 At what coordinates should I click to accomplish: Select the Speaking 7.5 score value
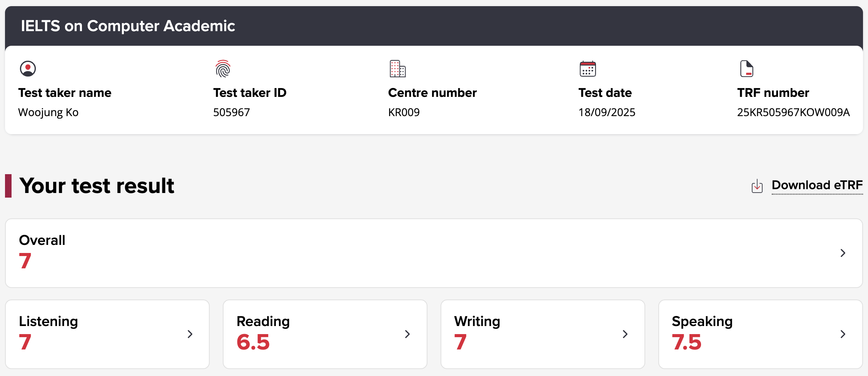click(686, 342)
